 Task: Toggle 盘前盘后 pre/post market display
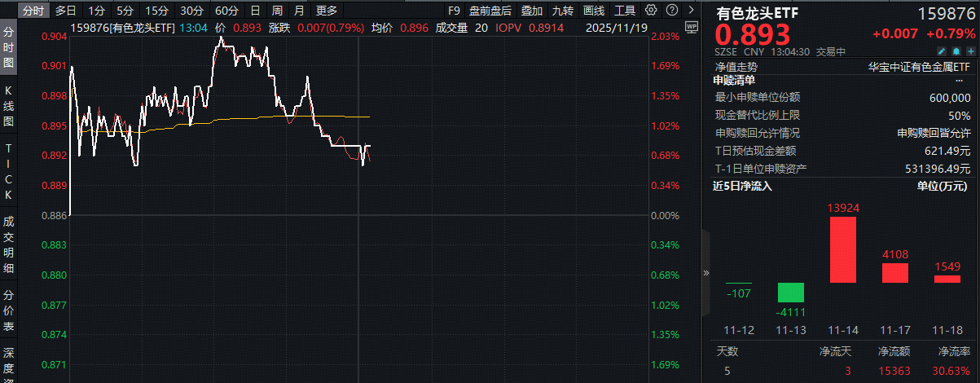[490, 11]
